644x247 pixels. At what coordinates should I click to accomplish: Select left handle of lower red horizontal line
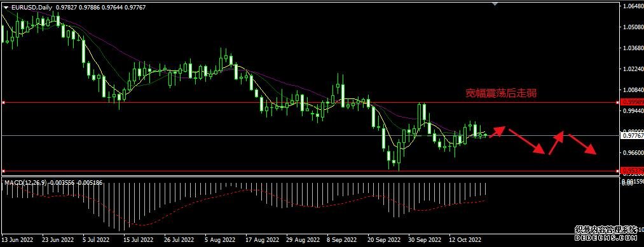(3, 171)
